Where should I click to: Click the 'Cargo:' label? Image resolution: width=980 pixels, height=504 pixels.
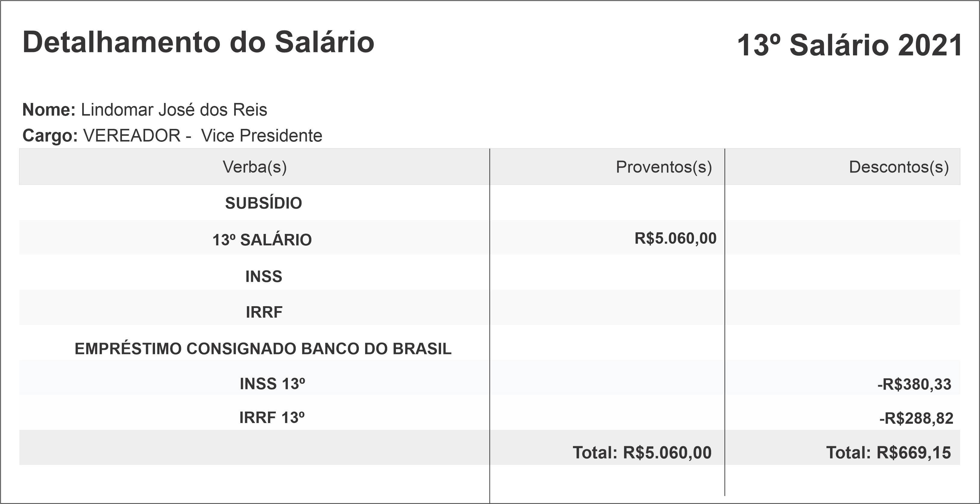50,136
